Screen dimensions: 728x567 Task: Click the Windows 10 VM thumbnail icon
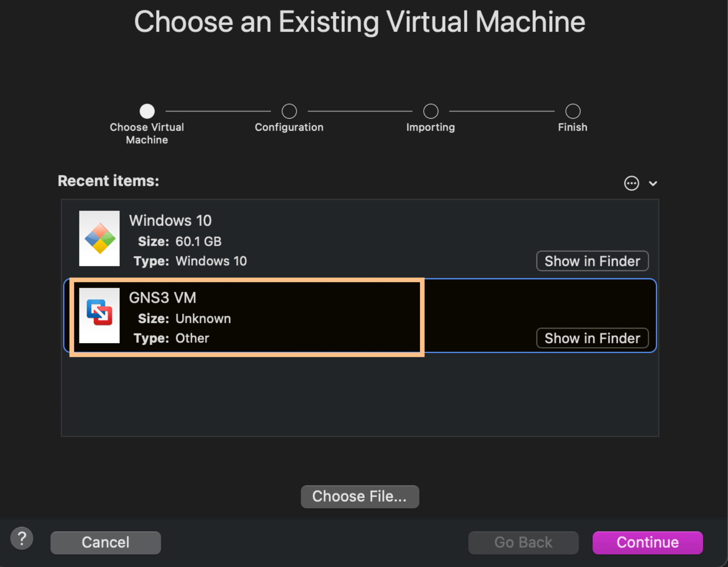pos(99,238)
